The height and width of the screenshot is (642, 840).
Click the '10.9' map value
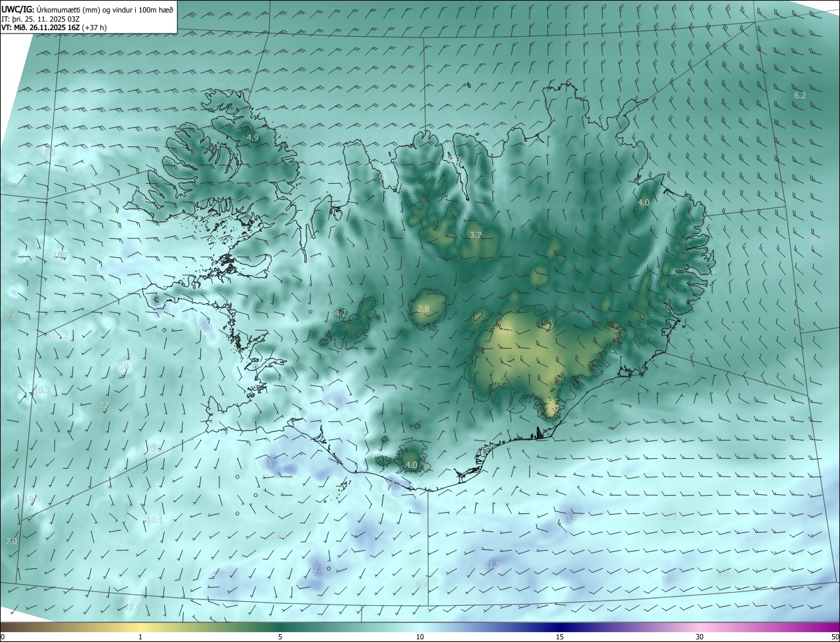222,575
